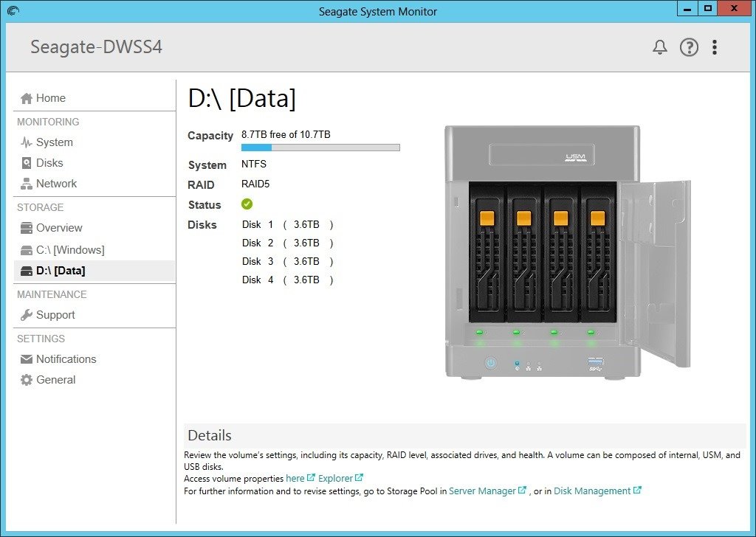The image size is (756, 537).
Task: Maximize the Seagate System Monitor window
Action: point(707,9)
